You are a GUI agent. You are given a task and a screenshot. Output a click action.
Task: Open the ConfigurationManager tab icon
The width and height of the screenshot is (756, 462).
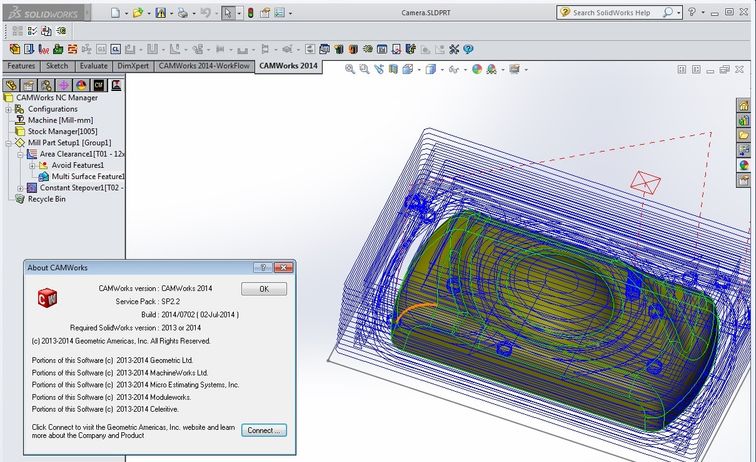point(46,85)
